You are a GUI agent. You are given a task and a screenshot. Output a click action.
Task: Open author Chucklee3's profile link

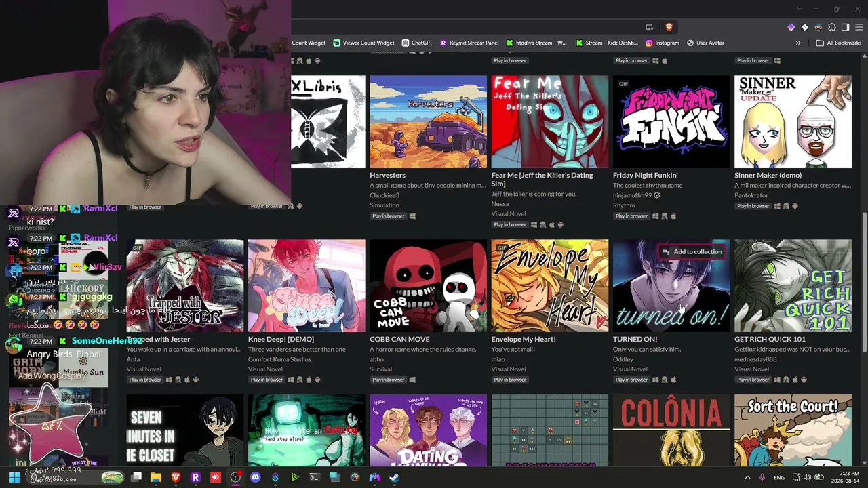tap(384, 195)
